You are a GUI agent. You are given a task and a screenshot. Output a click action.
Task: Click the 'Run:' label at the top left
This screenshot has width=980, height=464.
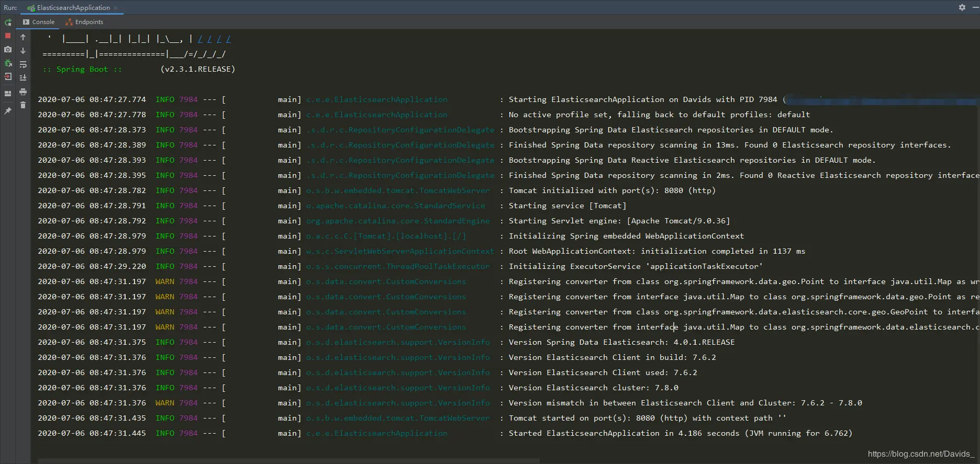click(x=10, y=8)
